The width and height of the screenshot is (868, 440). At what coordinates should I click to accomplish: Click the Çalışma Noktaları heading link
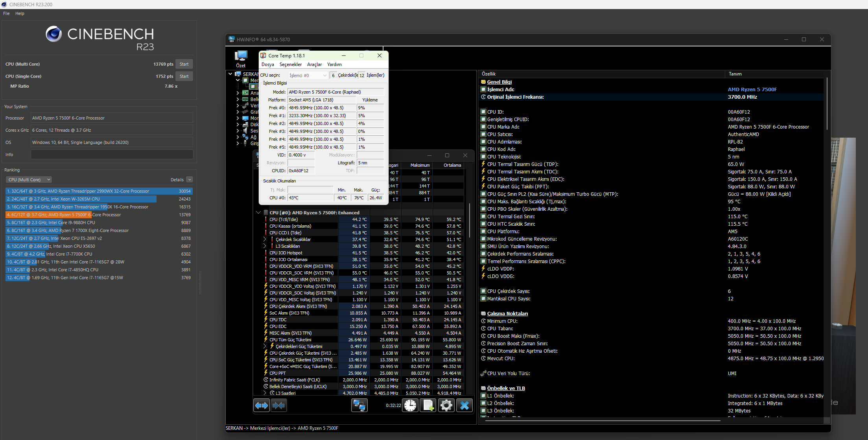tap(507, 313)
